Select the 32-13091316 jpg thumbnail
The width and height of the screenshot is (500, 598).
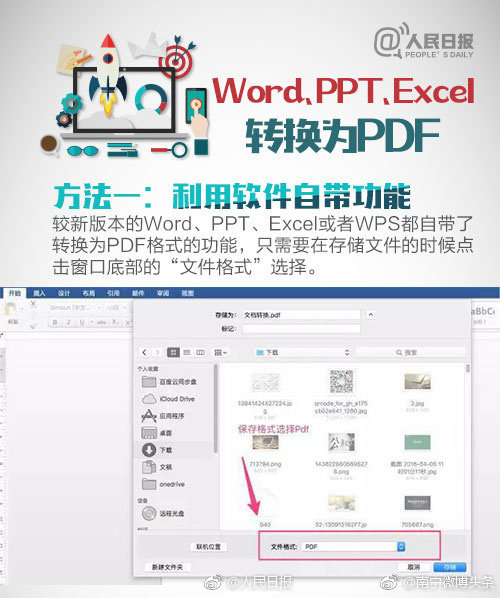point(341,503)
